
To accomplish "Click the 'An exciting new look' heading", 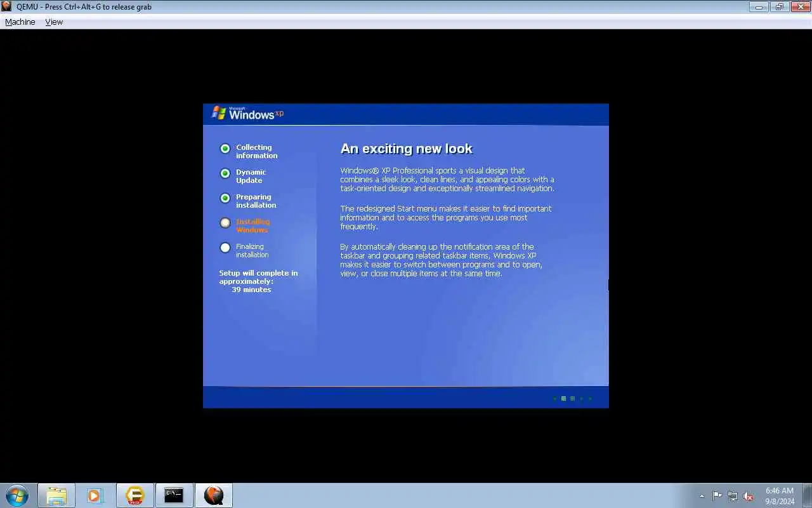I will click(407, 149).
